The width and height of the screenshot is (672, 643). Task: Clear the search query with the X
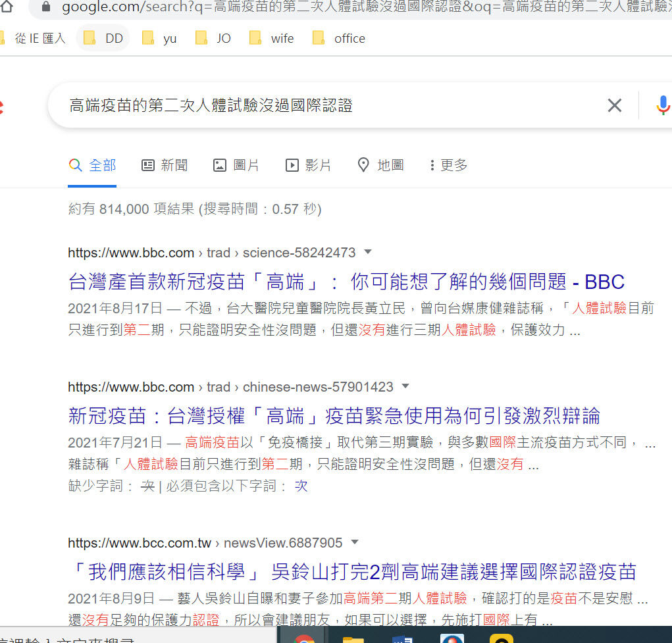[615, 105]
